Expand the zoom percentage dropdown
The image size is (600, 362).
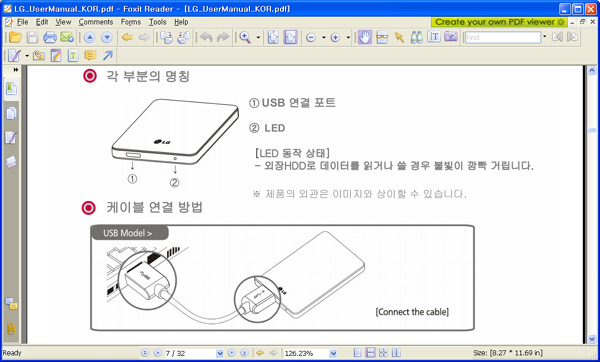333,353
